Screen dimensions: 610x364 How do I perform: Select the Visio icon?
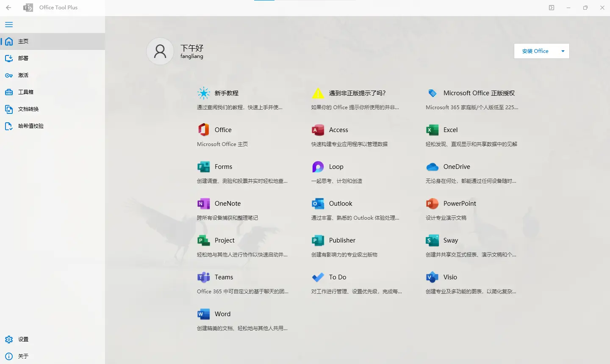(x=432, y=277)
